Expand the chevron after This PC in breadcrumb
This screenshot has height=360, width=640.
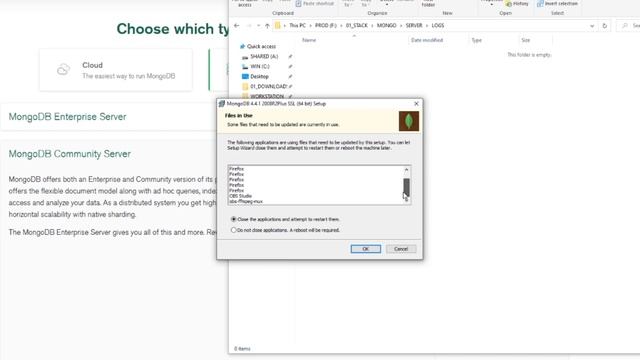click(310, 25)
